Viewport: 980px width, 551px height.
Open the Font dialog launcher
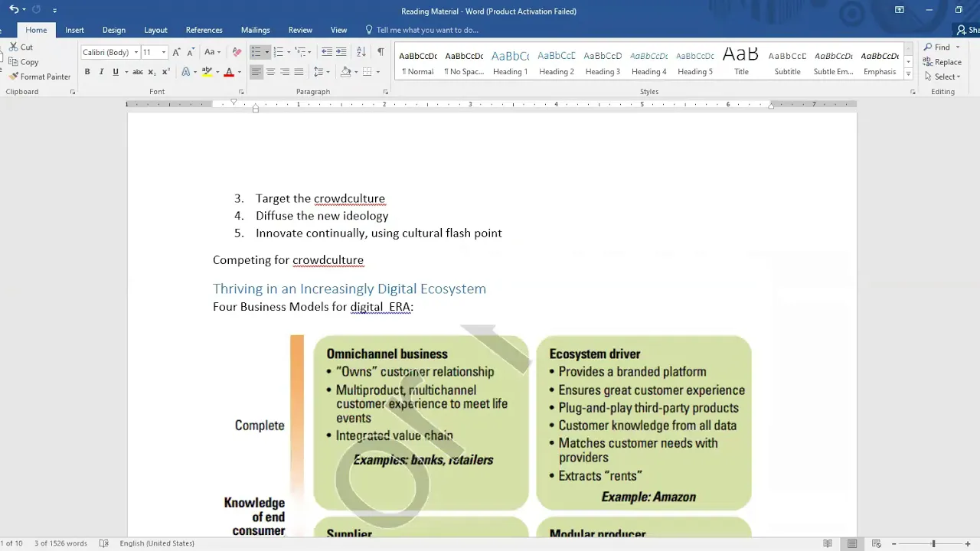pos(241,92)
